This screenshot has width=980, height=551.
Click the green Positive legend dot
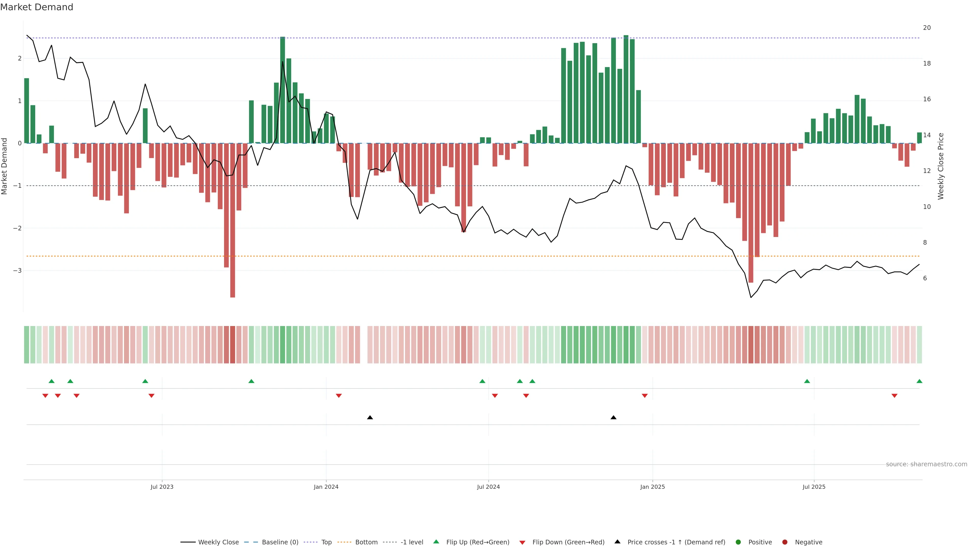(738, 542)
